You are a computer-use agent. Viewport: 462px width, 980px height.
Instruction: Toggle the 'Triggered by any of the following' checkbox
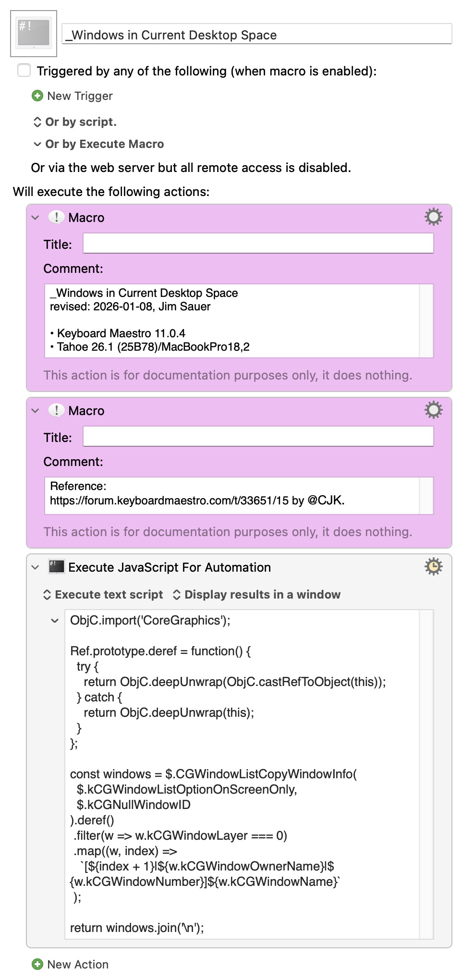pos(24,71)
